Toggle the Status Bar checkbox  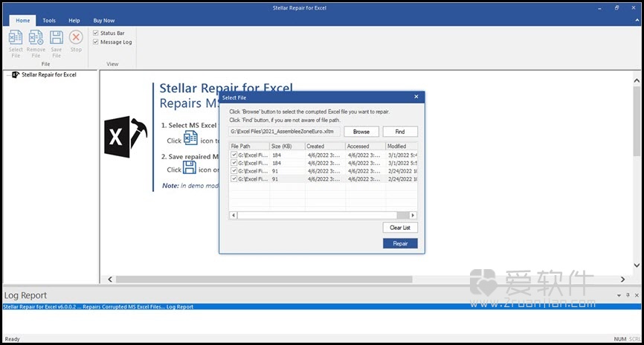pos(96,33)
